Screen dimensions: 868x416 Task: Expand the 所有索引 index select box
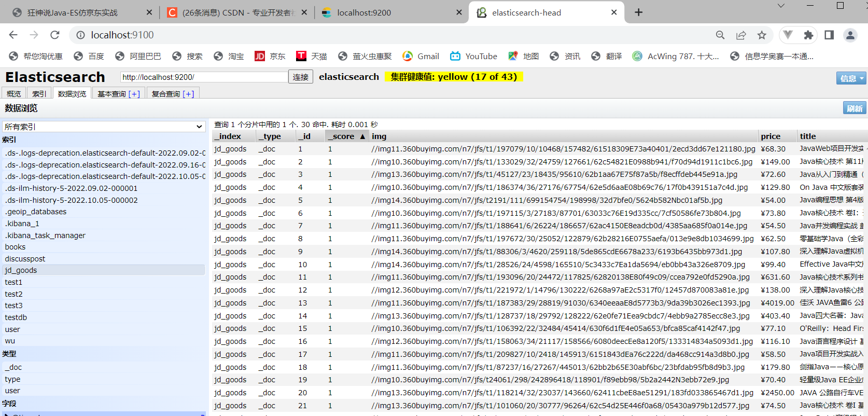pyautogui.click(x=104, y=127)
